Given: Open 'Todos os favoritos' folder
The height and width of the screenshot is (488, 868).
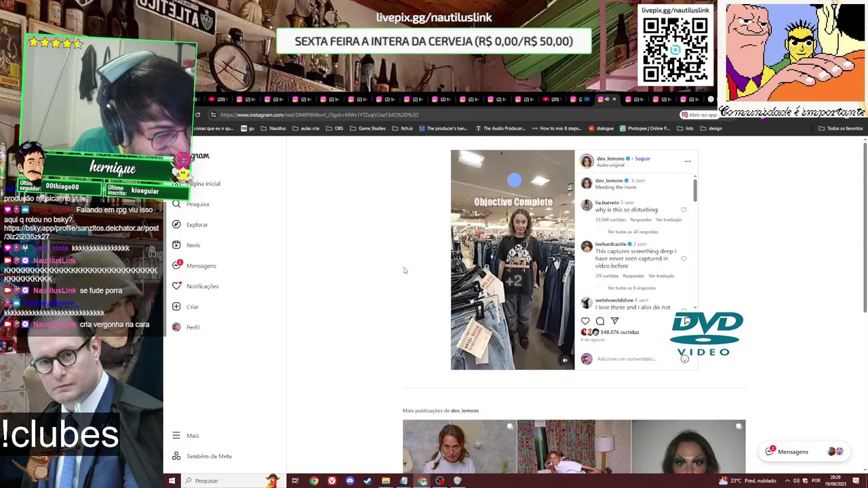Looking at the screenshot, I should (x=840, y=128).
